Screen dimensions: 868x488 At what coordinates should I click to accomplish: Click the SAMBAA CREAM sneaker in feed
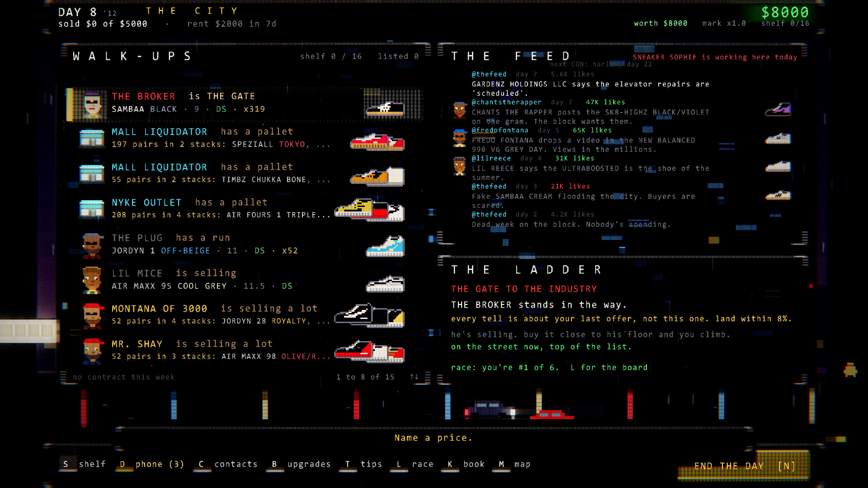tap(778, 195)
